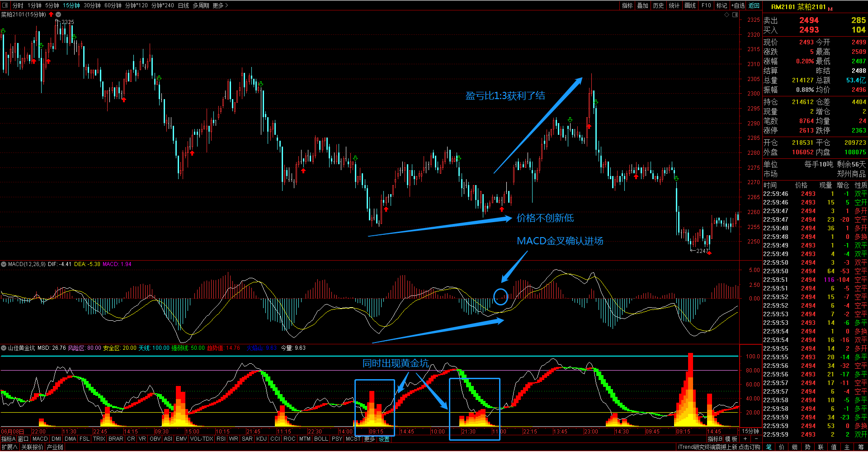
Task: Select the KDJ indicator tab
Action: pos(261,439)
